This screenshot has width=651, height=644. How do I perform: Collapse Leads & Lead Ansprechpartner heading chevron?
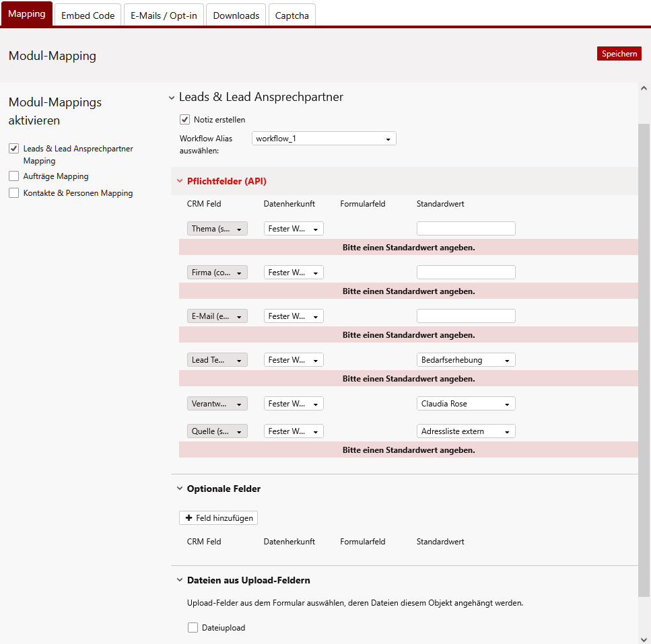(172, 98)
